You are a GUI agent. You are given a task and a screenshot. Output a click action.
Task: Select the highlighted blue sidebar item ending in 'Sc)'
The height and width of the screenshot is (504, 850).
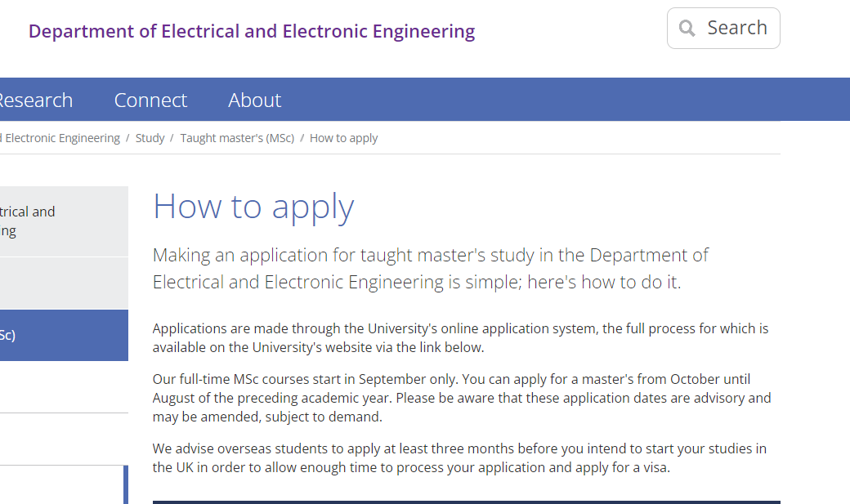click(64, 336)
